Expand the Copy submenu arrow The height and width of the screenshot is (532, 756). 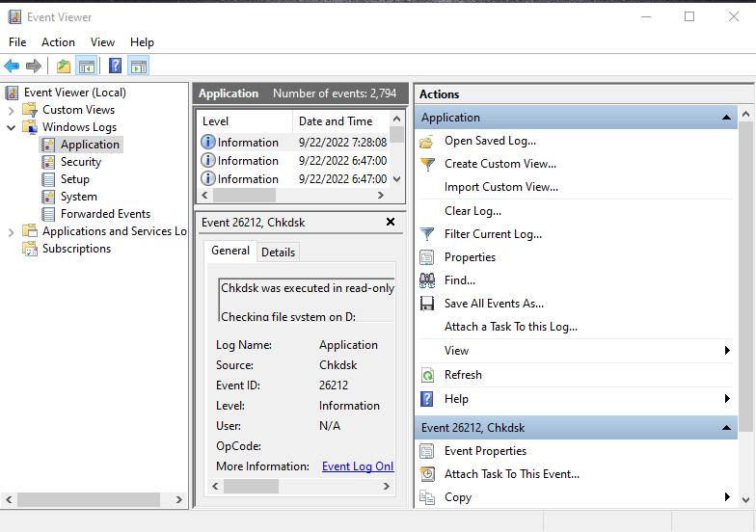tap(727, 497)
